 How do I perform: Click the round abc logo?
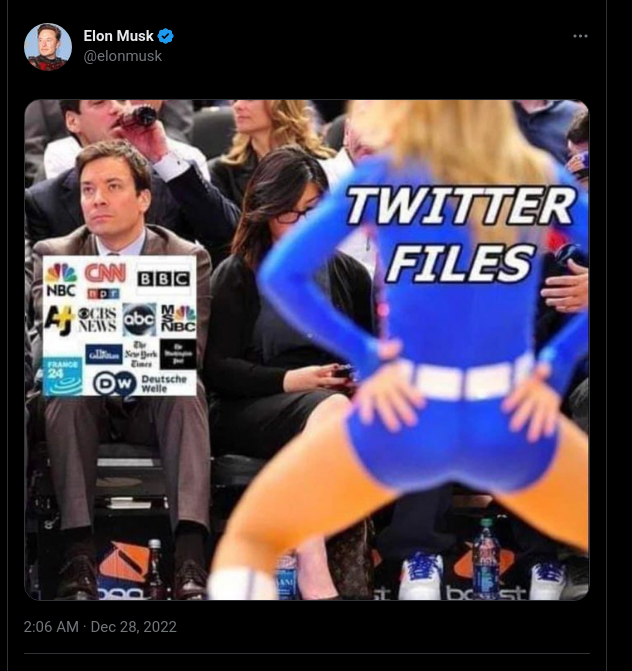(139, 320)
